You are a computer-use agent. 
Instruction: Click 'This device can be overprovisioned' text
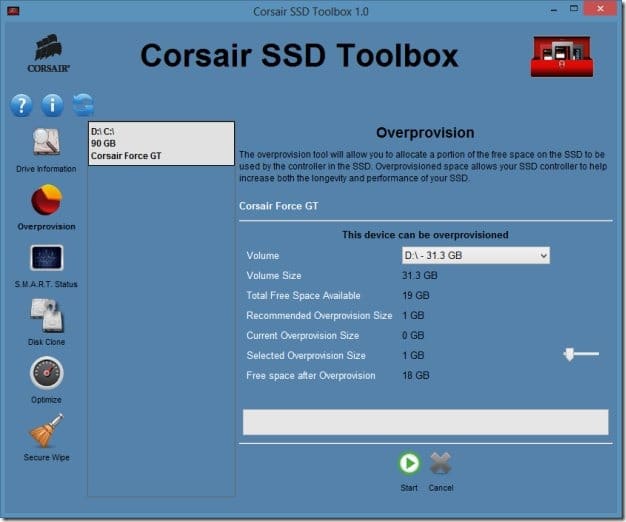425,235
